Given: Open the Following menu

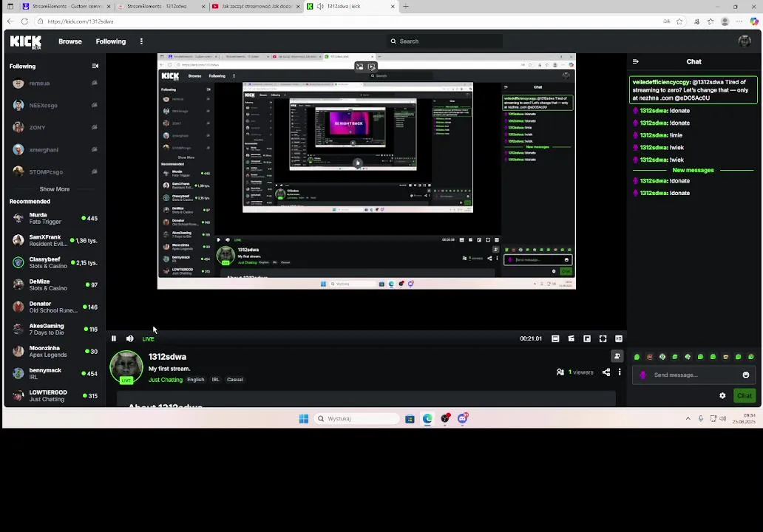Looking at the screenshot, I should (111, 41).
